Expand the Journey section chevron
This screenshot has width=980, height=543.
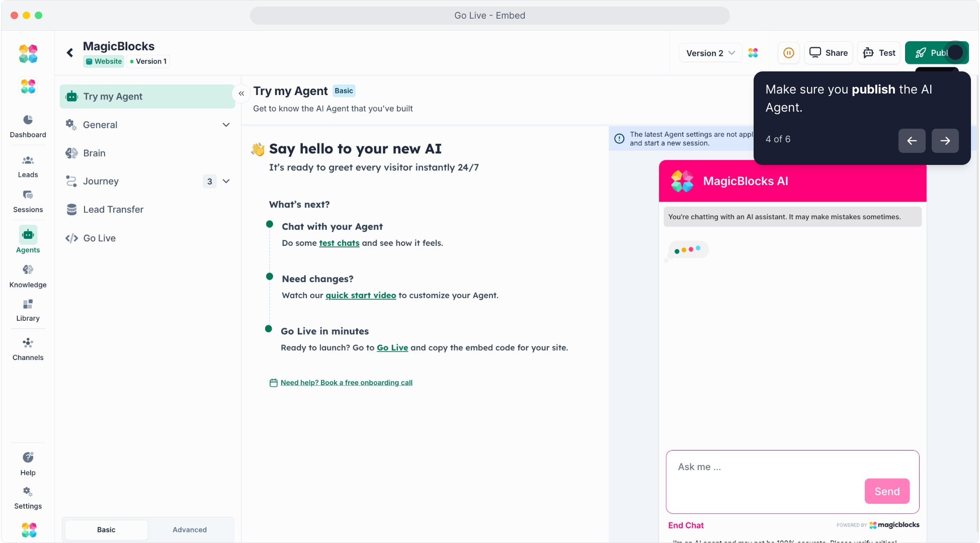pos(226,181)
